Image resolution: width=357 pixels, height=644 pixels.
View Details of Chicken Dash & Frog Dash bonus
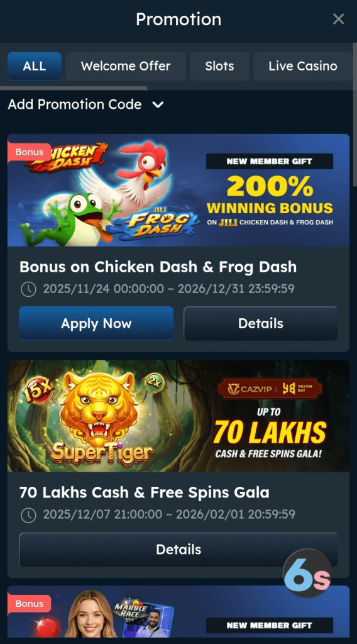[x=261, y=324]
